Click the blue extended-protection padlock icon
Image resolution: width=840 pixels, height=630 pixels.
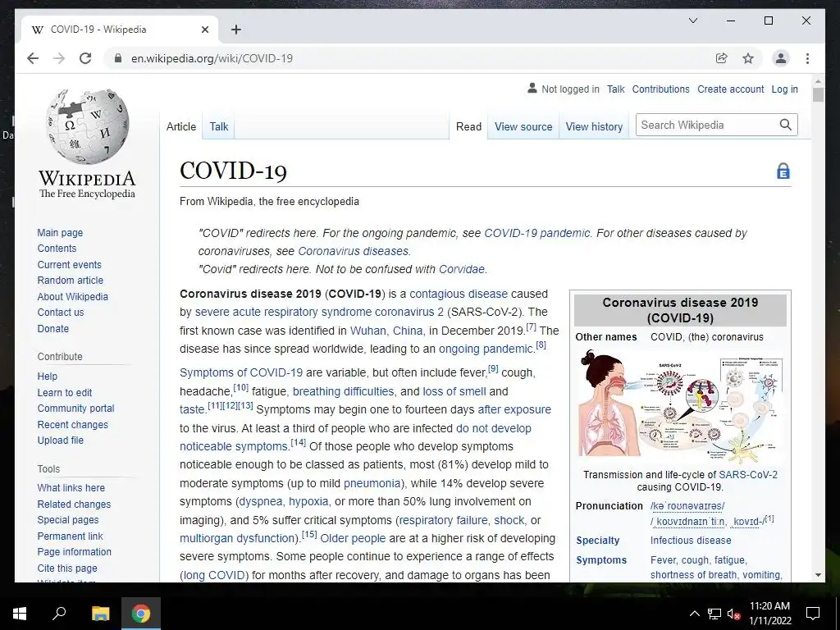point(783,171)
